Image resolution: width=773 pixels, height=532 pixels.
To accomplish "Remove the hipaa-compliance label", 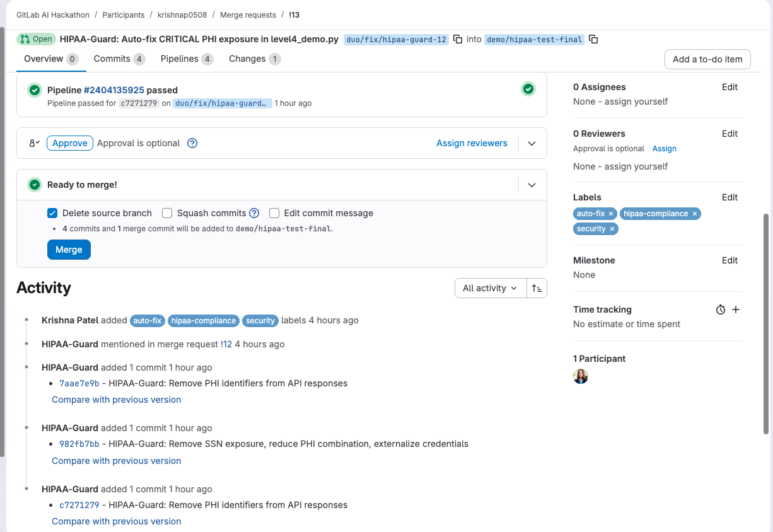I will point(695,214).
